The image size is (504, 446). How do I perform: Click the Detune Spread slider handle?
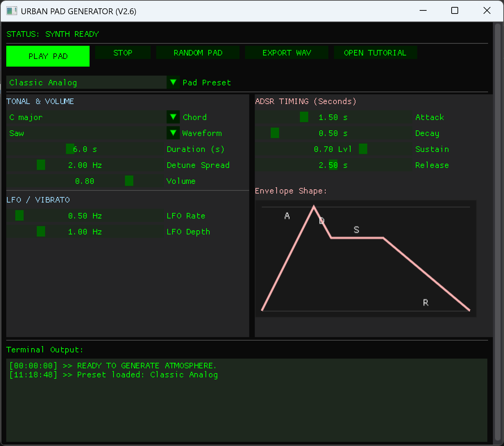[x=41, y=165]
